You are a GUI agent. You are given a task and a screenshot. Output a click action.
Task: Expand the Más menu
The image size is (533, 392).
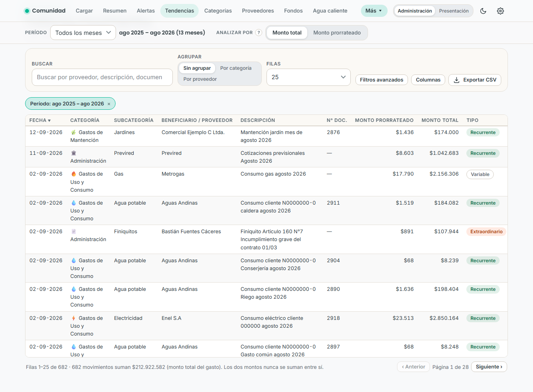point(374,11)
